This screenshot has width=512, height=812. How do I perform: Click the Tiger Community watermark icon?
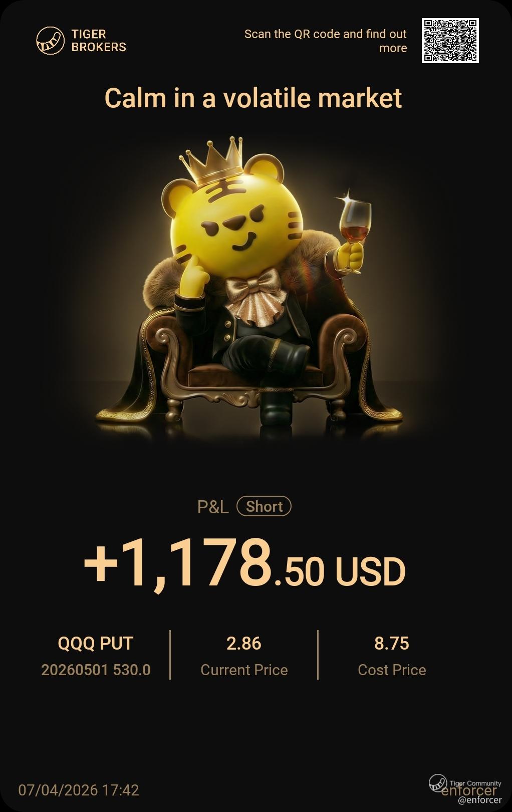pyautogui.click(x=438, y=783)
